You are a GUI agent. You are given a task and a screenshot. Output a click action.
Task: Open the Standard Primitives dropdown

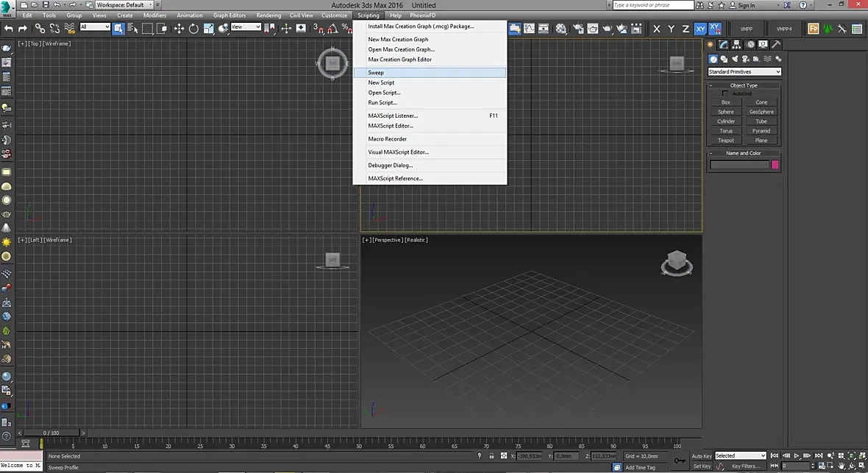(744, 71)
